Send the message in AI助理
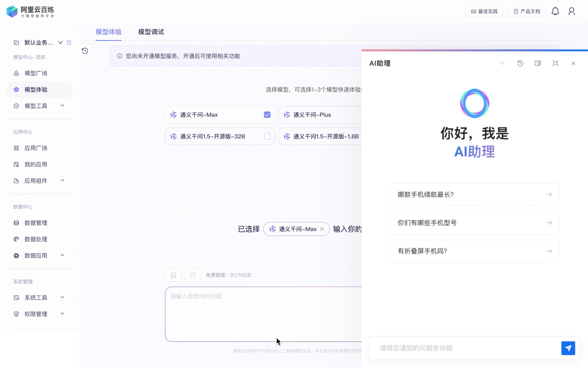The height and width of the screenshot is (368, 588). point(568,348)
